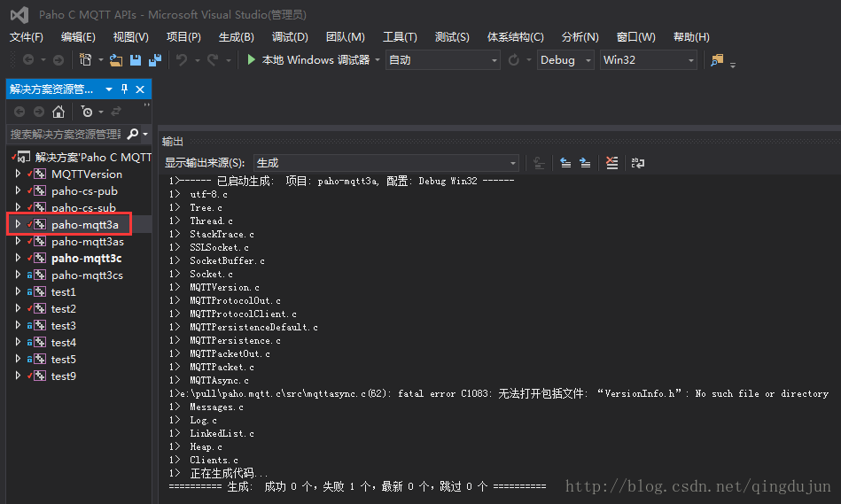
Task: Save the current file with the floppy icon
Action: 136,60
